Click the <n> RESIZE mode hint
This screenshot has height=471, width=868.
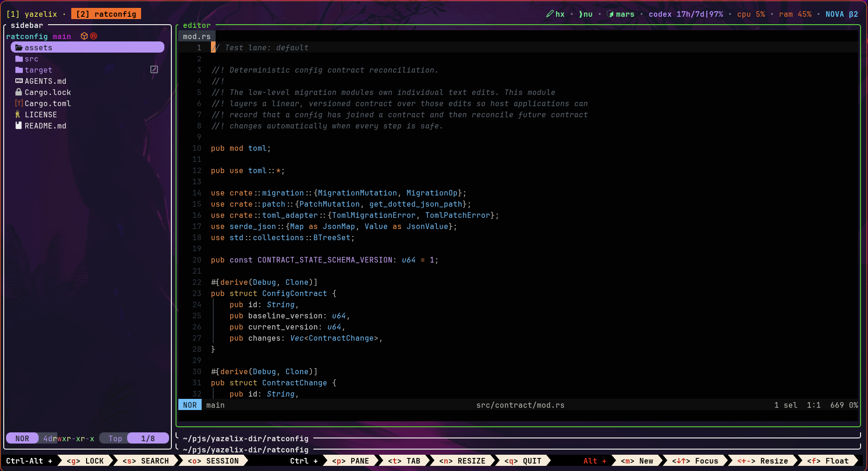pos(462,461)
